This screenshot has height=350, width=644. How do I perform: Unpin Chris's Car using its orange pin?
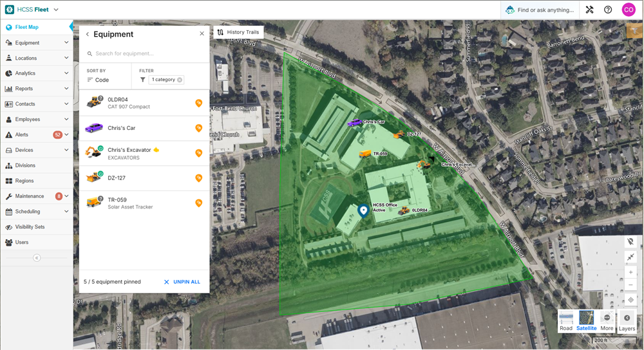click(x=199, y=128)
